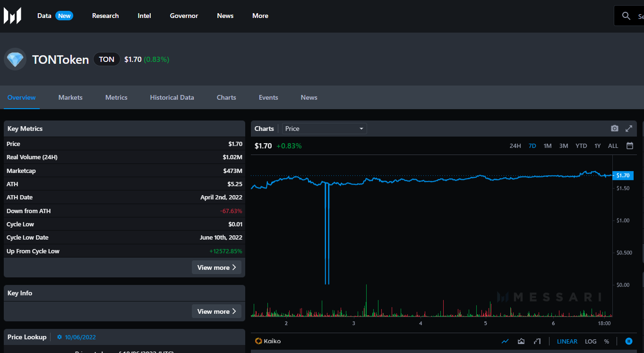
Task: Click the Messari logo in the header
Action: 13,16
